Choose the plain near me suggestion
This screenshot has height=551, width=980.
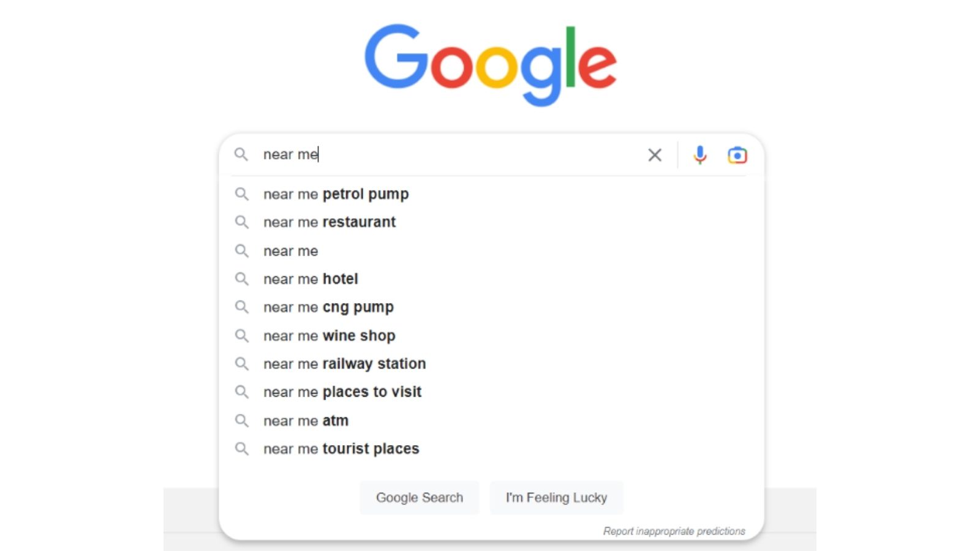click(491, 251)
